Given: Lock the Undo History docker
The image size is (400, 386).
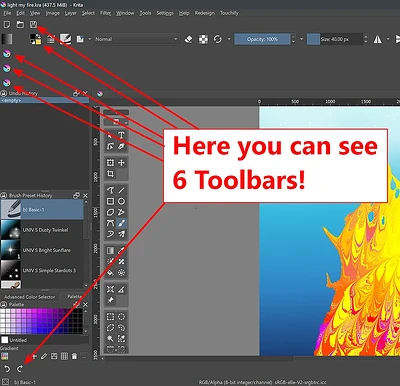Looking at the screenshot, I should click(x=4, y=93).
